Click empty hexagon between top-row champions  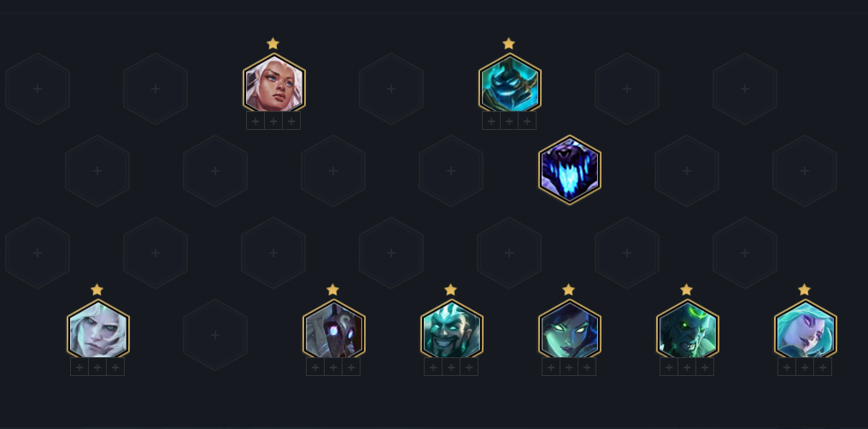391,89
